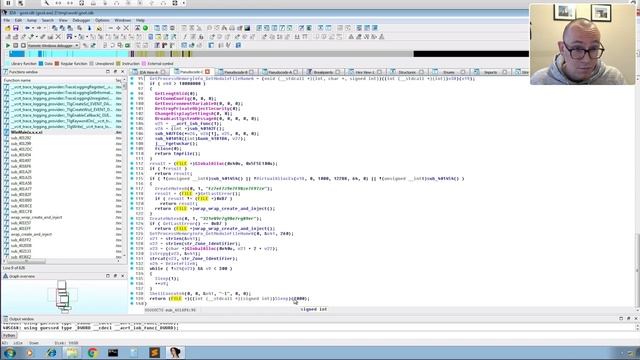Switch to the Enums tab
This screenshot has height=360, width=640.
pos(449,72)
